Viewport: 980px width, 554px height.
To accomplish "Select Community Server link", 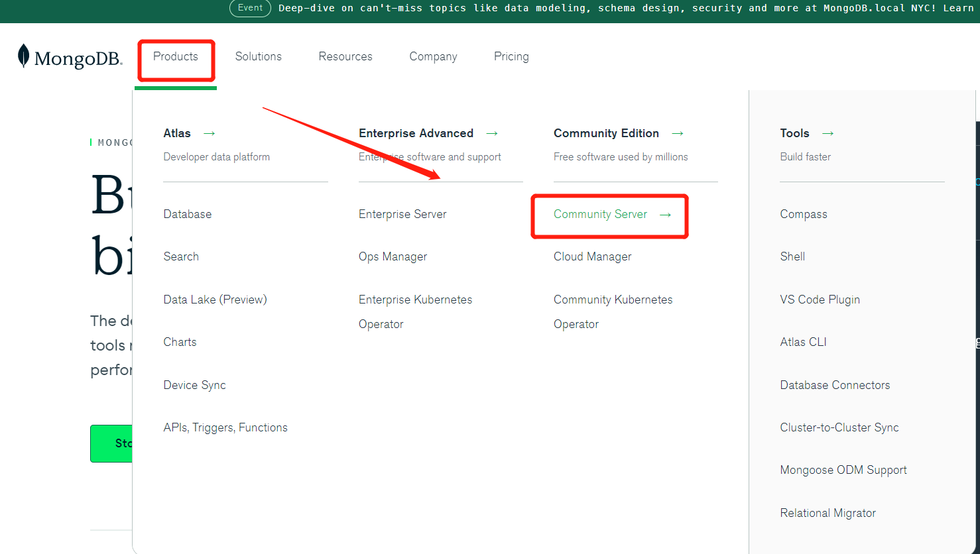I will 600,214.
